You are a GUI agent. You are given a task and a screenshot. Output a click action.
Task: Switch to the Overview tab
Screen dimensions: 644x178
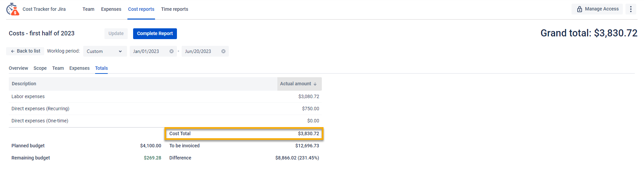tap(19, 68)
